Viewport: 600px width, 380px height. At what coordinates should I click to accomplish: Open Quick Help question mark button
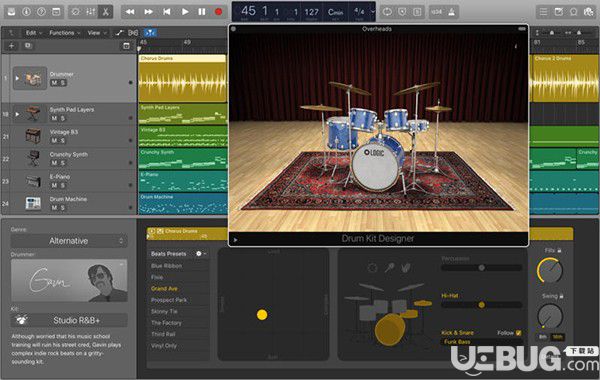tap(41, 12)
